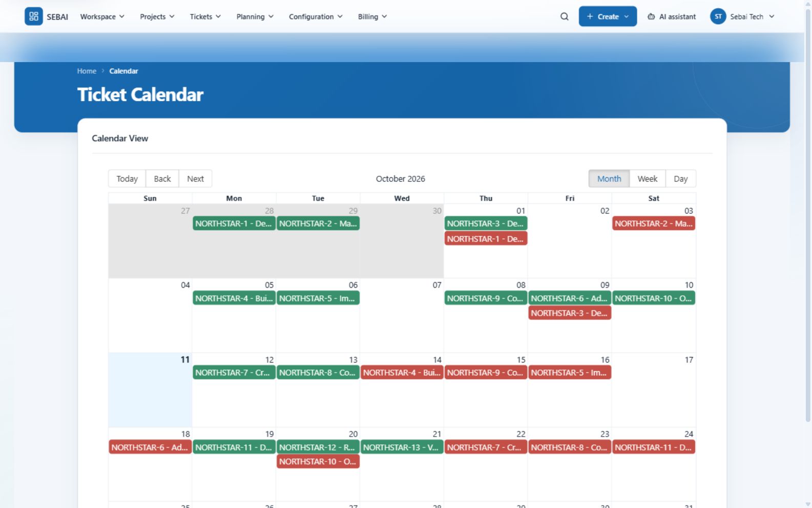812x508 pixels.
Task: Open the Sebai Tech account menu
Action: tap(742, 16)
